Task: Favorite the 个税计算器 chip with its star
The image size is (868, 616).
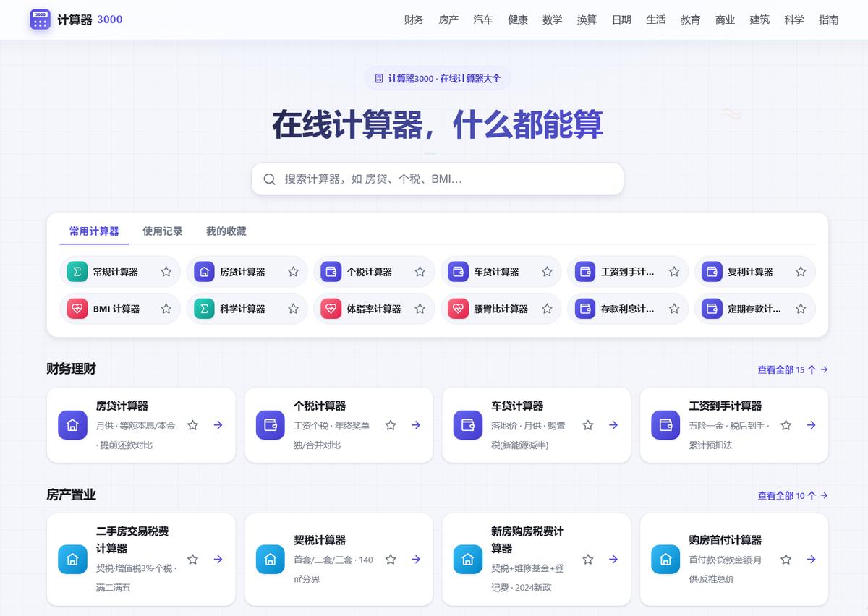Action: [x=420, y=272]
